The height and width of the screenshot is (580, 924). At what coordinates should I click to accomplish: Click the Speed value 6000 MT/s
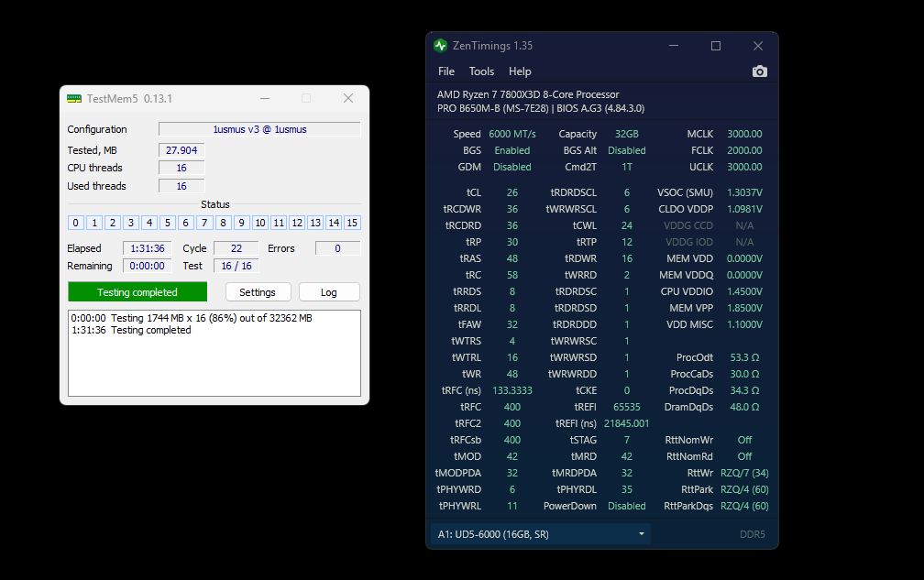512,134
